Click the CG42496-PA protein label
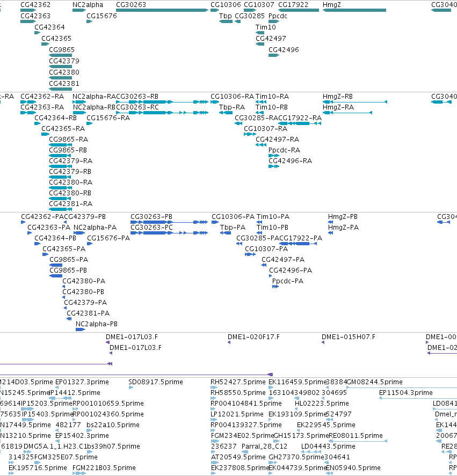Screen dimensions: 457x476 [291, 270]
